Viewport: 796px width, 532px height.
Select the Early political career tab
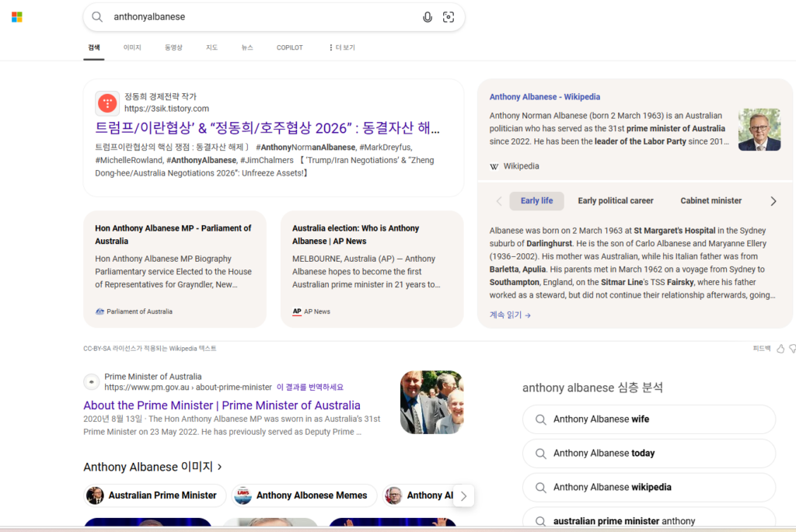coord(616,201)
